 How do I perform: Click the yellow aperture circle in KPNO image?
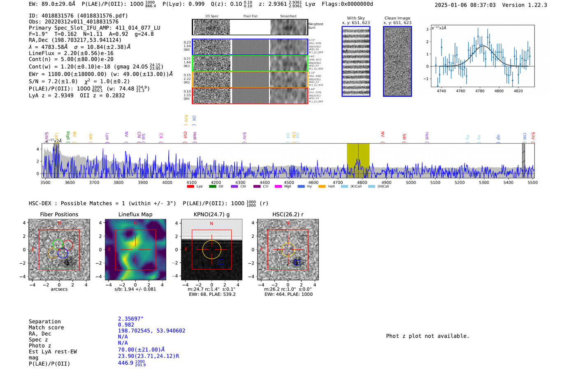tap(212, 250)
